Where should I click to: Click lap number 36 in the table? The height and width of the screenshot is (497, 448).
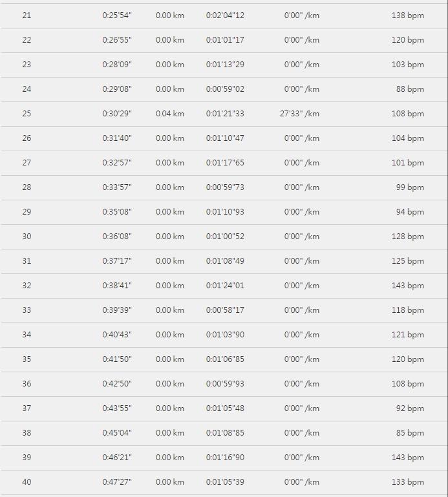click(x=27, y=383)
